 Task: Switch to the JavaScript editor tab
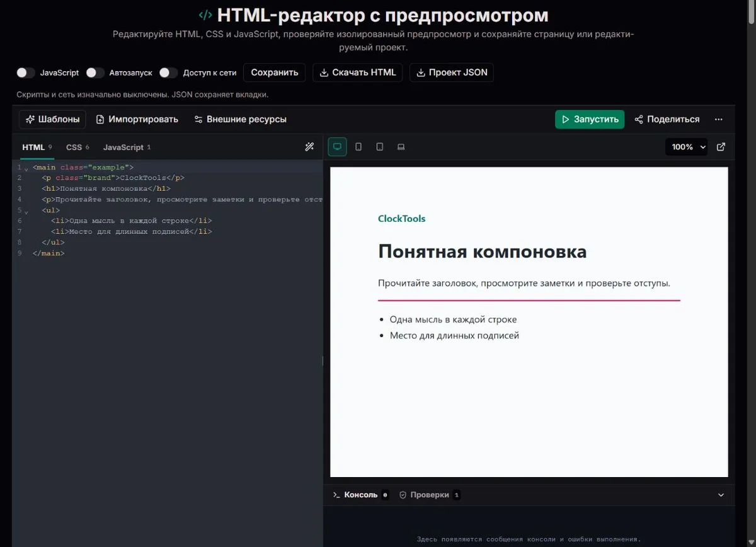[127, 147]
